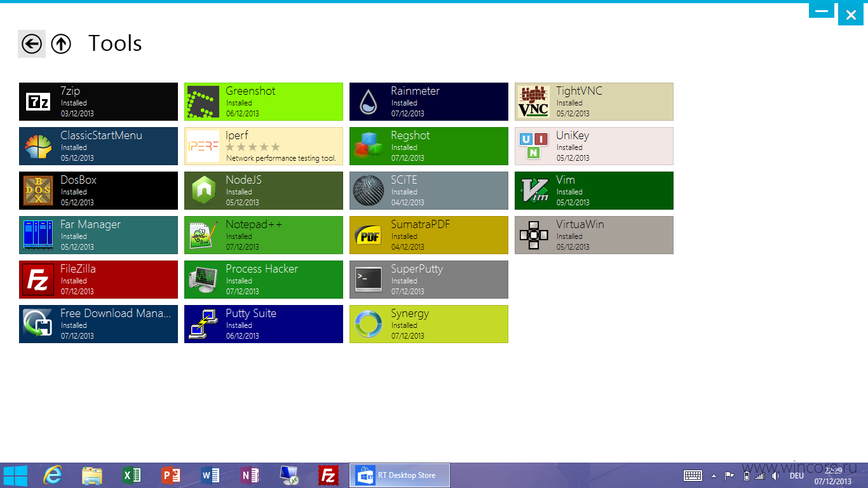Select the Vim title text
Image resolution: width=868 pixels, height=488 pixels.
566,180
